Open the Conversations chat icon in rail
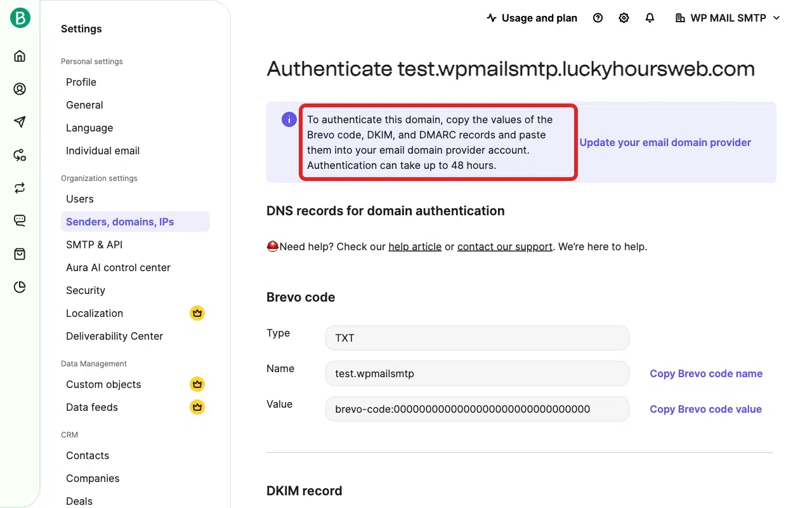The width and height of the screenshot is (812, 508). click(x=20, y=221)
